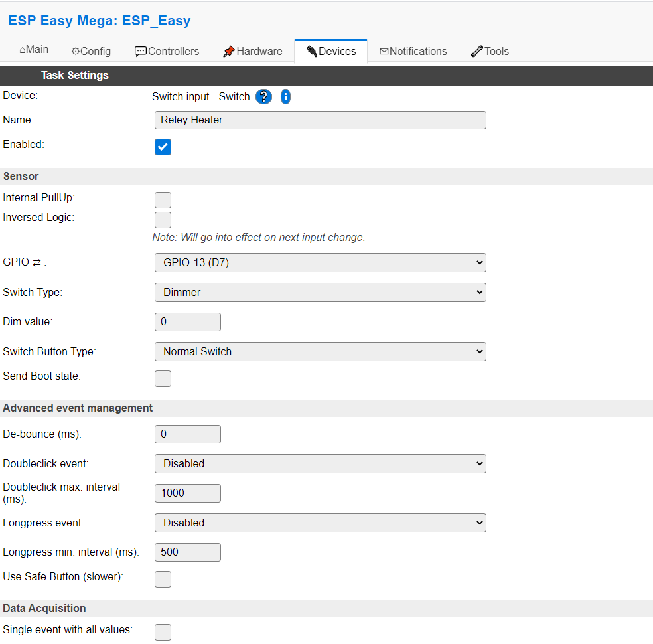The image size is (653, 644).
Task: Select the note about next input change
Action: 259,238
